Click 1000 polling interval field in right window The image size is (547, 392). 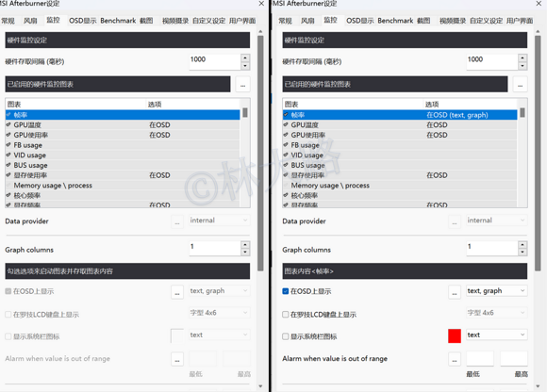492,62
